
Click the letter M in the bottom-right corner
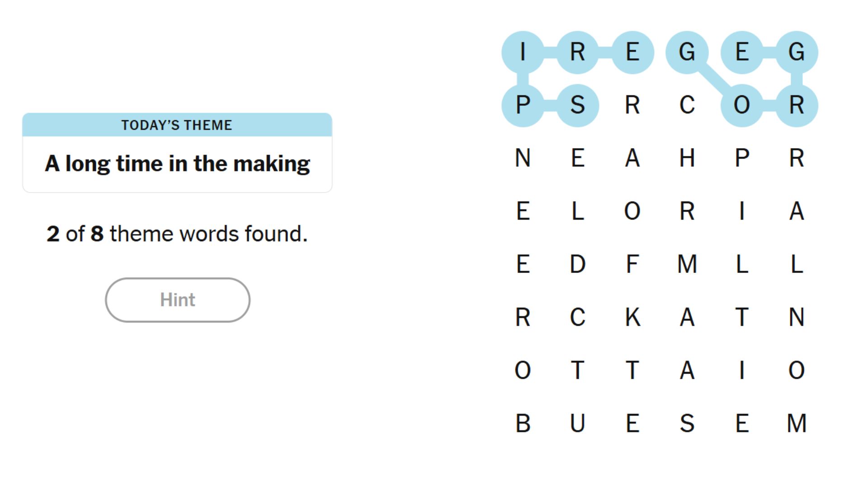(x=797, y=423)
